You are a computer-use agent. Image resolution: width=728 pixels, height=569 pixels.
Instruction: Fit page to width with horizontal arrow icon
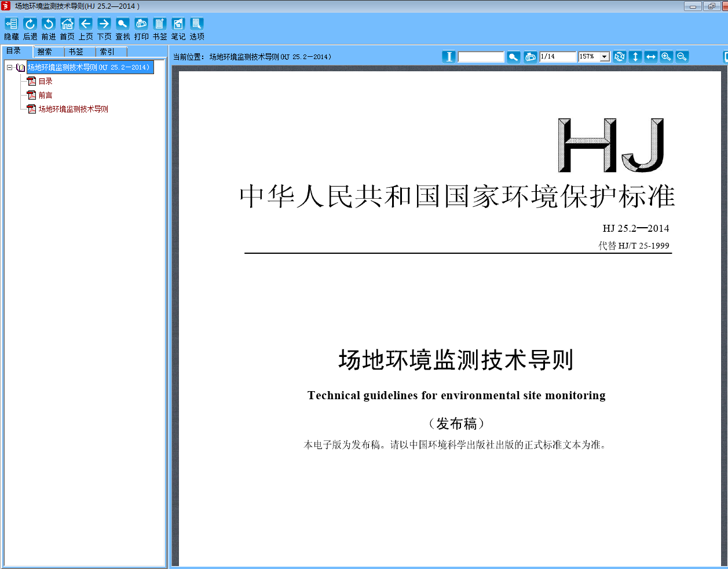click(x=651, y=56)
